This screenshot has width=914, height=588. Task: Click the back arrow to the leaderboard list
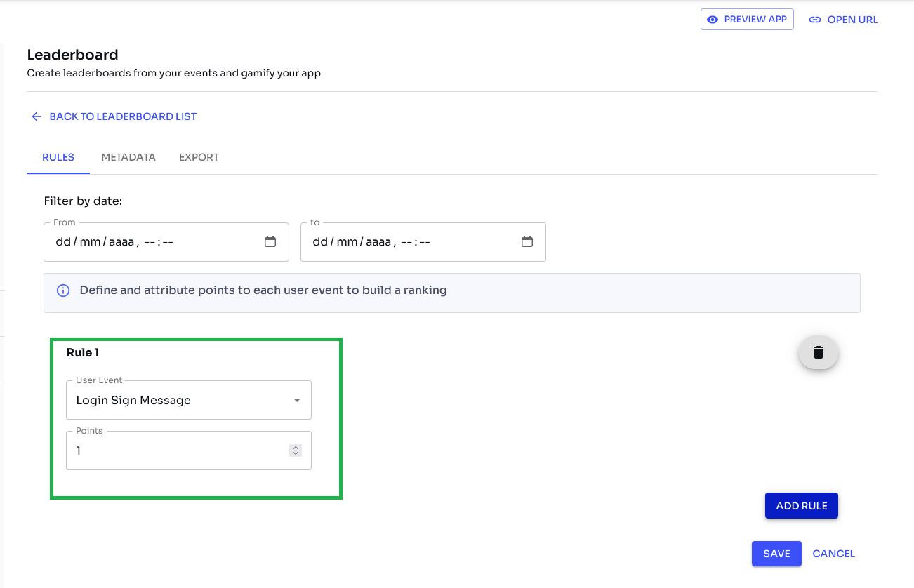[x=37, y=116]
